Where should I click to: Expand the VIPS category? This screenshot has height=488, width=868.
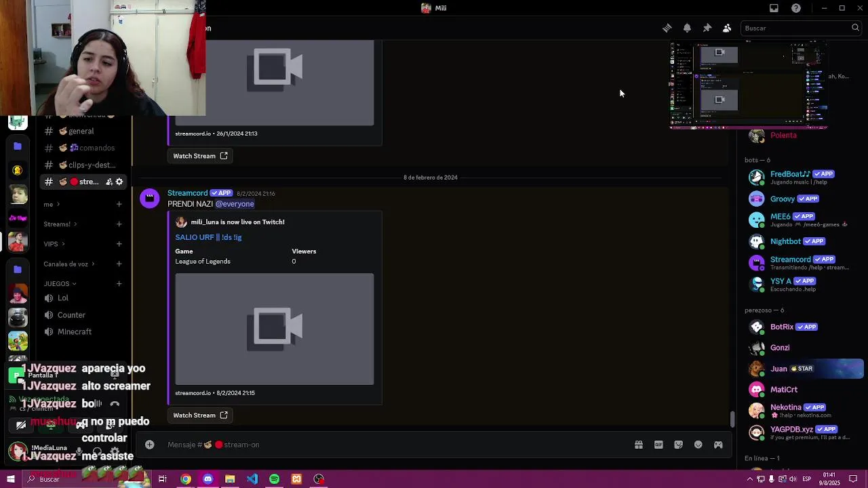54,244
